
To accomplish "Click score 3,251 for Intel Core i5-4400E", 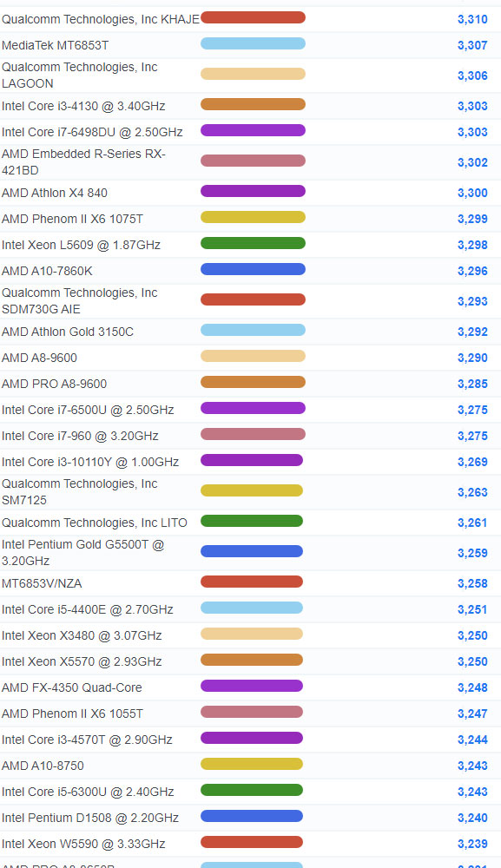I will click(x=472, y=610).
